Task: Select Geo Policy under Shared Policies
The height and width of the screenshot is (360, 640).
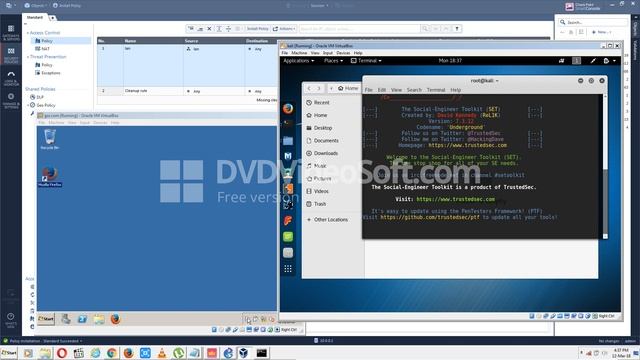Action: point(42,105)
